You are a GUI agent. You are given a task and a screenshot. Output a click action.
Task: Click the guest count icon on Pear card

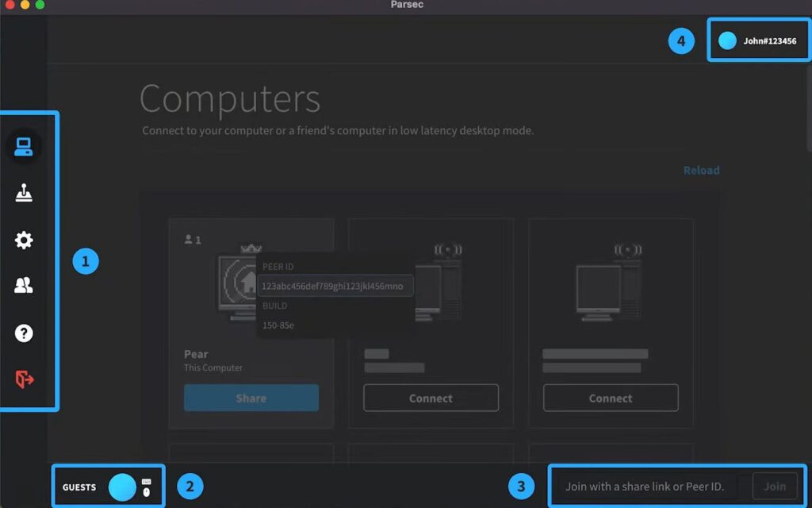click(x=192, y=239)
